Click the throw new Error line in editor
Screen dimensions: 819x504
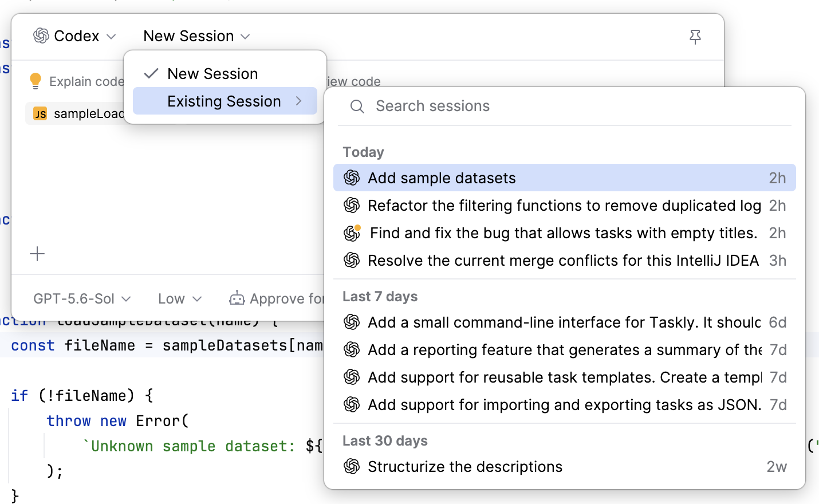(x=117, y=421)
